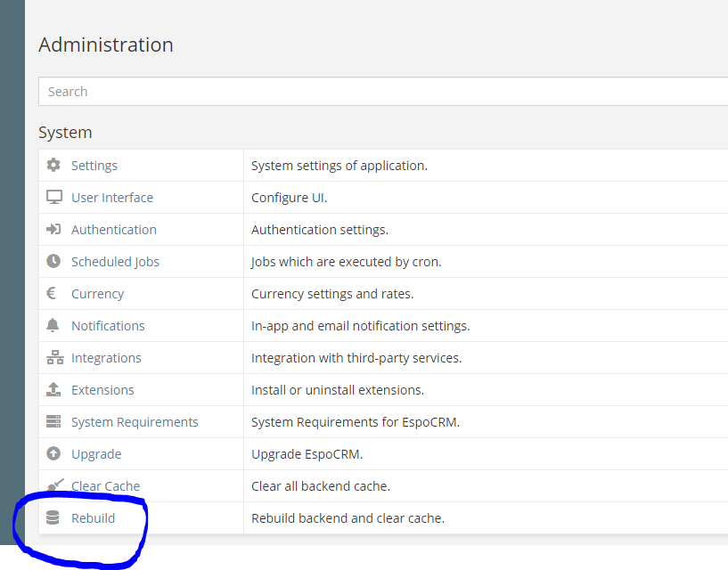Select the Clear Cache text link
The image size is (728, 570).
tap(106, 486)
